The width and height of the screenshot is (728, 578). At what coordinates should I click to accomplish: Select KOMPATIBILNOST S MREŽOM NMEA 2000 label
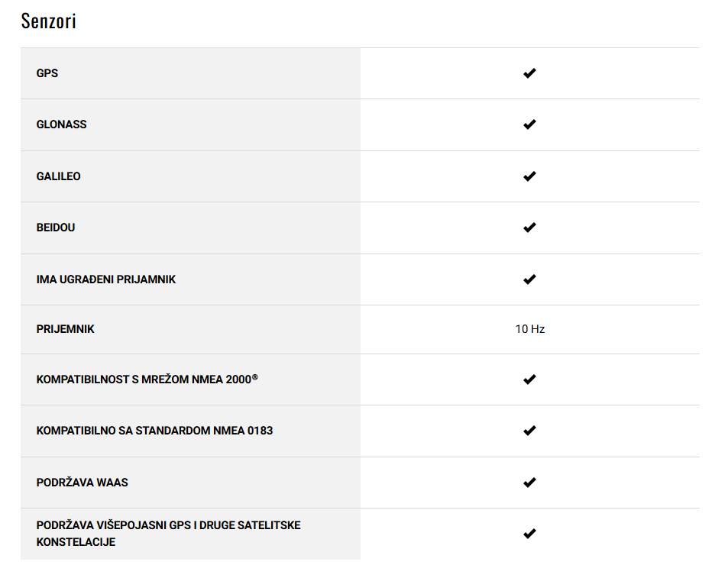147,379
